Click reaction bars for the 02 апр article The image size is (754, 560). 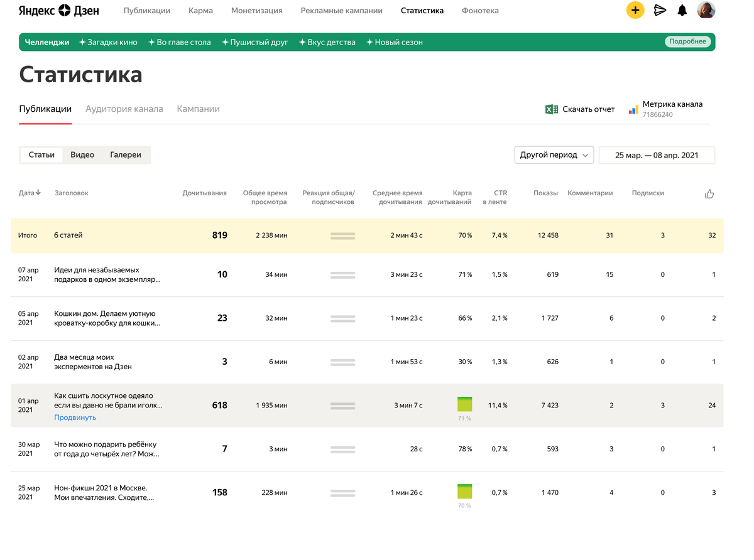click(342, 362)
